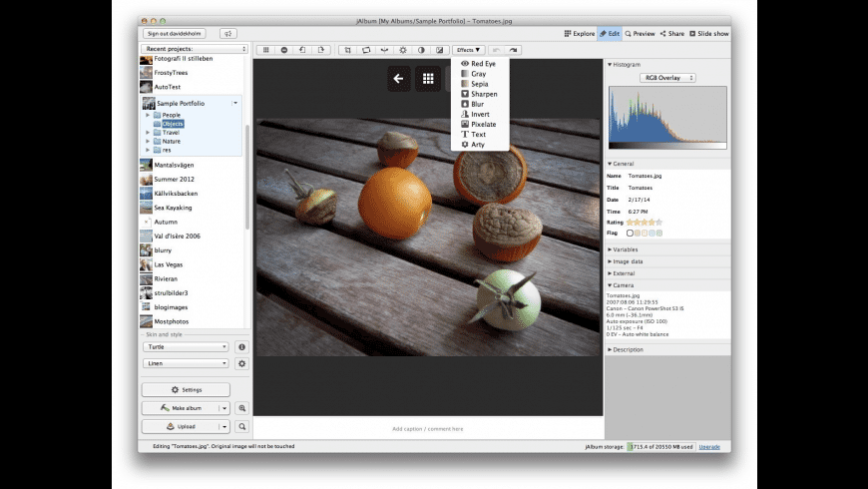Click the Add caption comment field
The height and width of the screenshot is (489, 868).
click(x=427, y=428)
